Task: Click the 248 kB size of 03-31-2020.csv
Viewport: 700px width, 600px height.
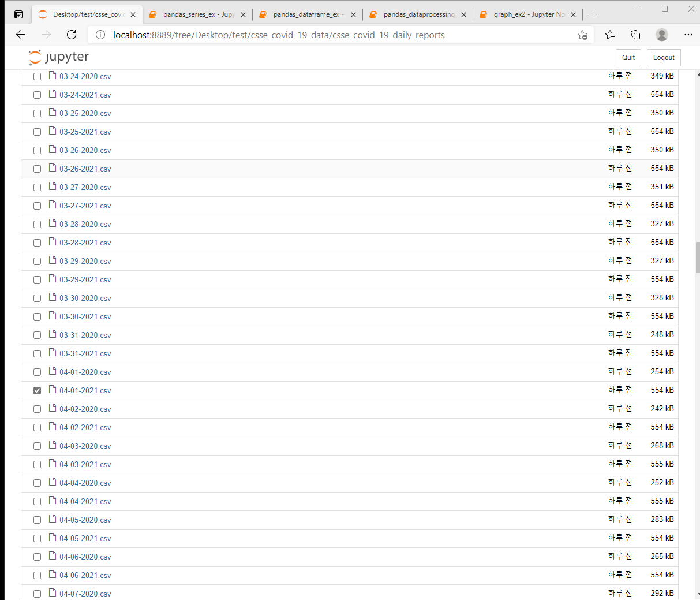Action: pos(662,334)
